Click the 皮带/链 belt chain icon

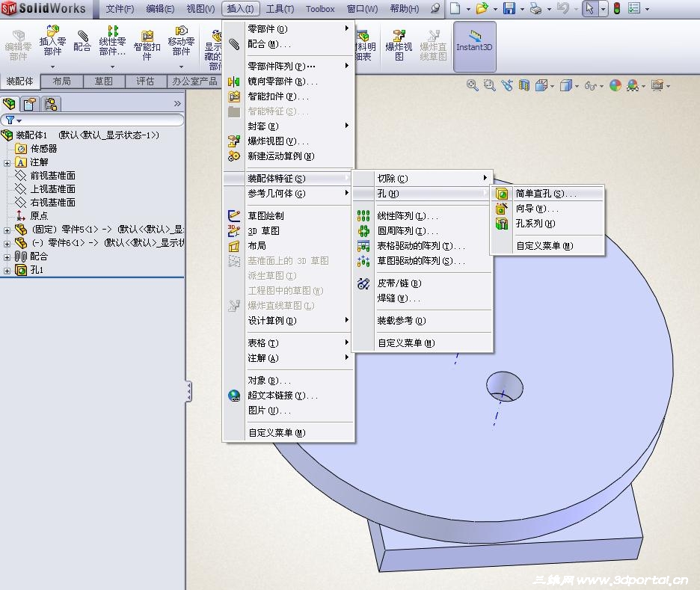pos(363,283)
